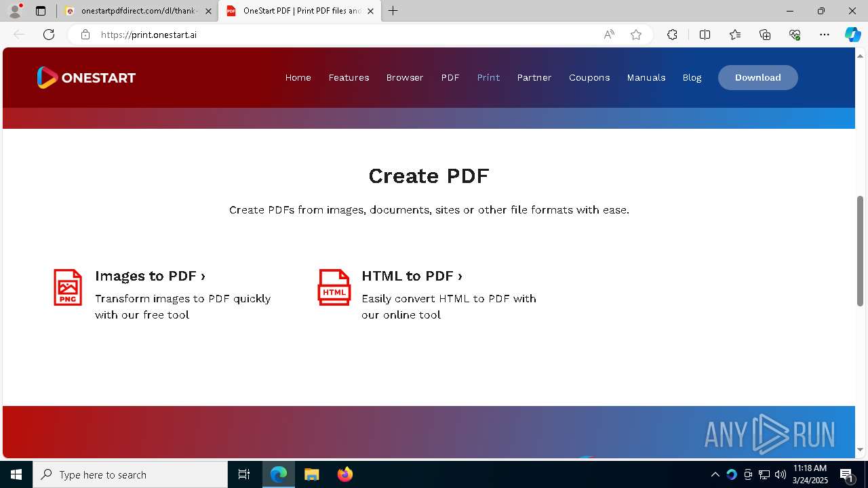The height and width of the screenshot is (488, 868).
Task: Open Task View on taskbar
Action: coord(244,474)
